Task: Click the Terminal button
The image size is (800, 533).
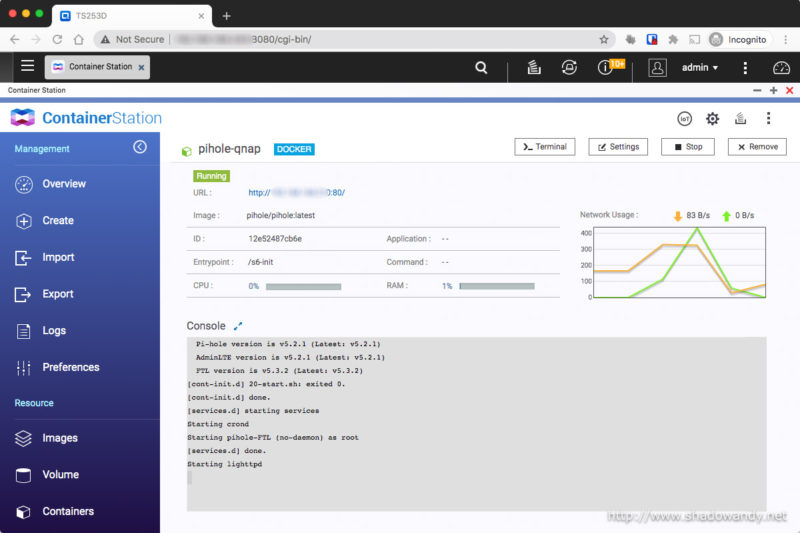Action: [x=545, y=147]
